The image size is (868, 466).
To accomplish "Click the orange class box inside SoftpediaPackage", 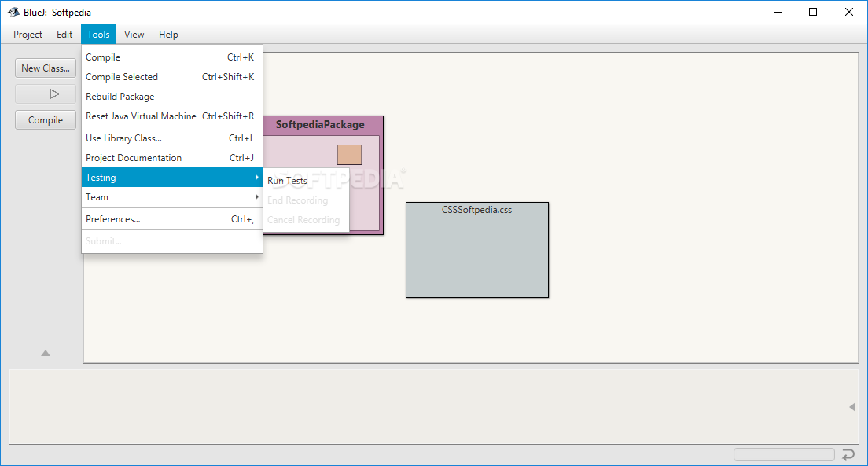I will (x=349, y=155).
